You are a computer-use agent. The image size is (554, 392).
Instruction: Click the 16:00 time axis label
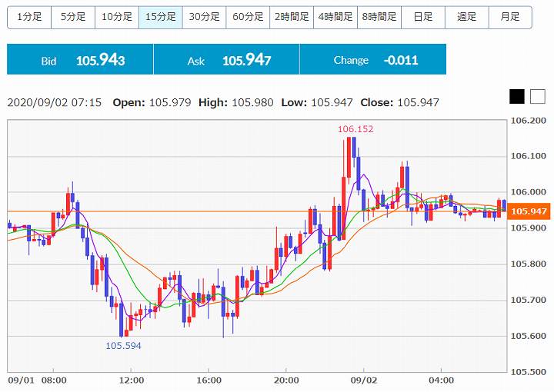[x=209, y=380]
